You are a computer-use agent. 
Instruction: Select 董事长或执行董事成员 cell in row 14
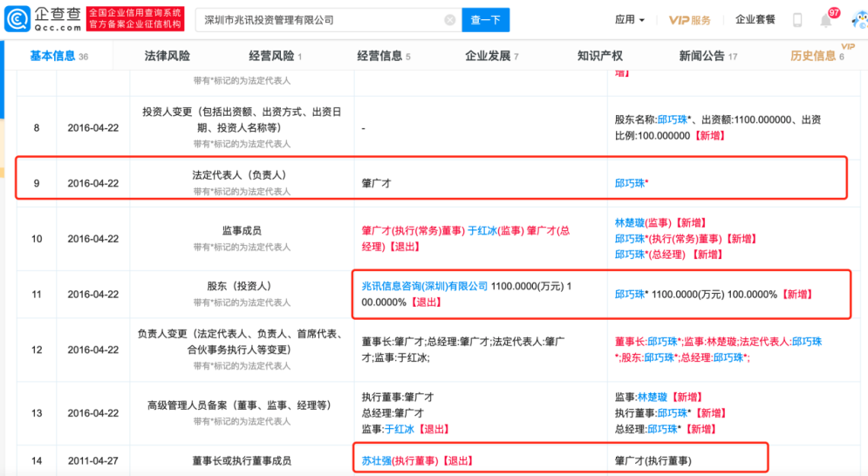click(242, 460)
